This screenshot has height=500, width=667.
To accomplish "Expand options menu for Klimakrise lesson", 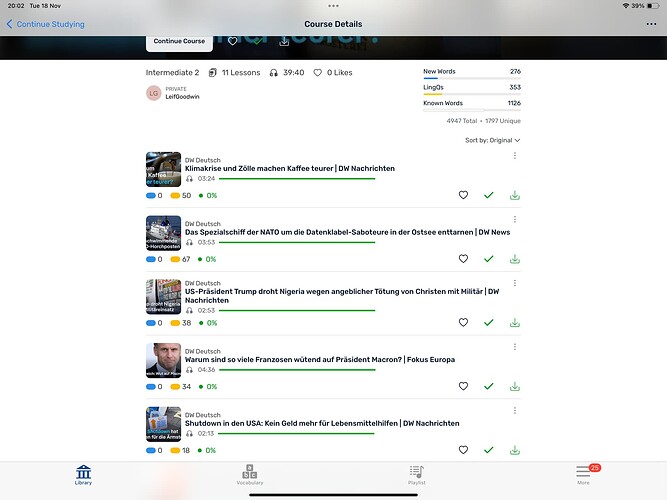I will 515,156.
